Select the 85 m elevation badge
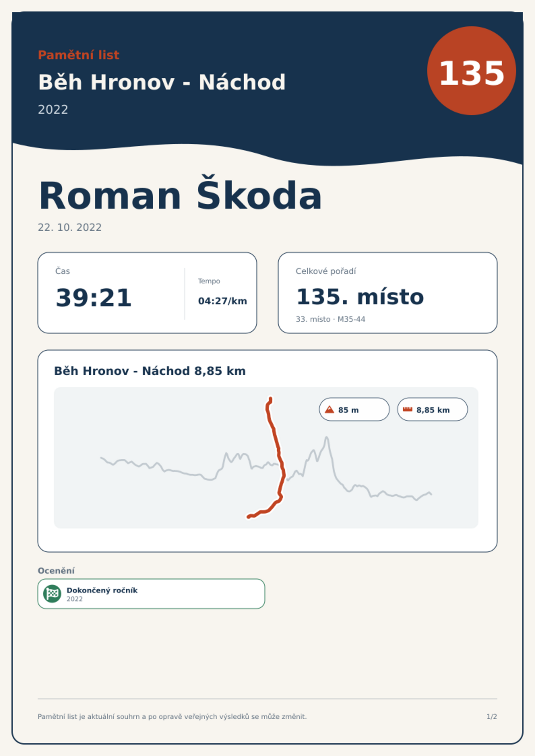The image size is (535, 756). 354,409
